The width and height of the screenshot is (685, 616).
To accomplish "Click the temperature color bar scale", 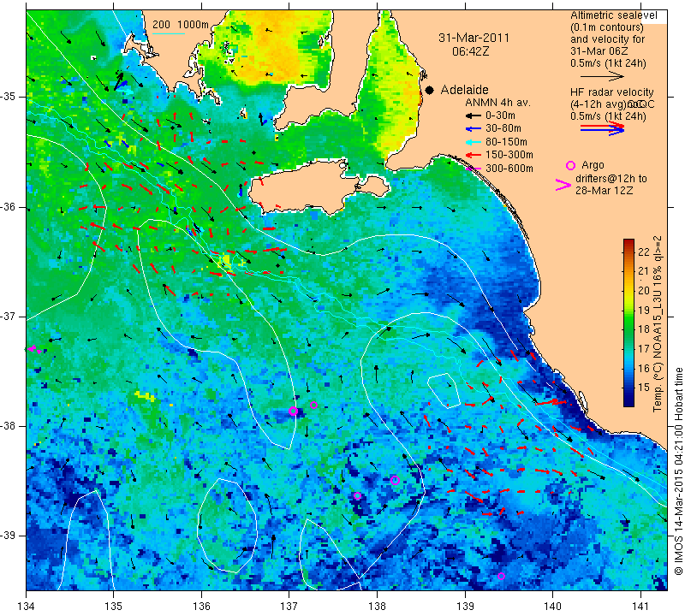I will click(628, 323).
